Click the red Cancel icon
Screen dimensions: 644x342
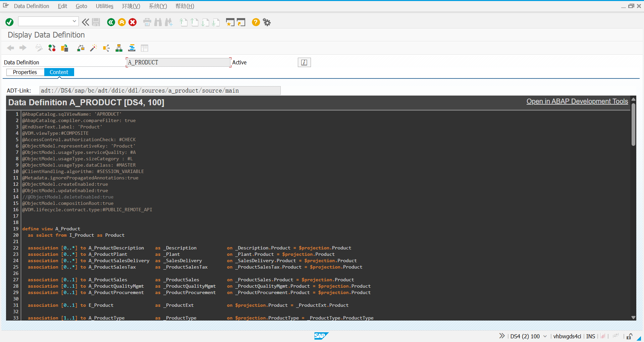(x=133, y=22)
